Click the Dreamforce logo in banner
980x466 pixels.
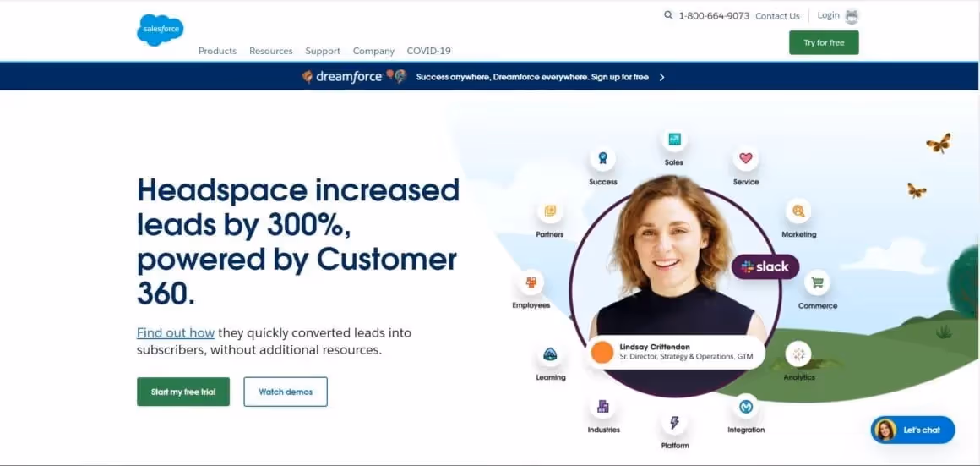[342, 77]
